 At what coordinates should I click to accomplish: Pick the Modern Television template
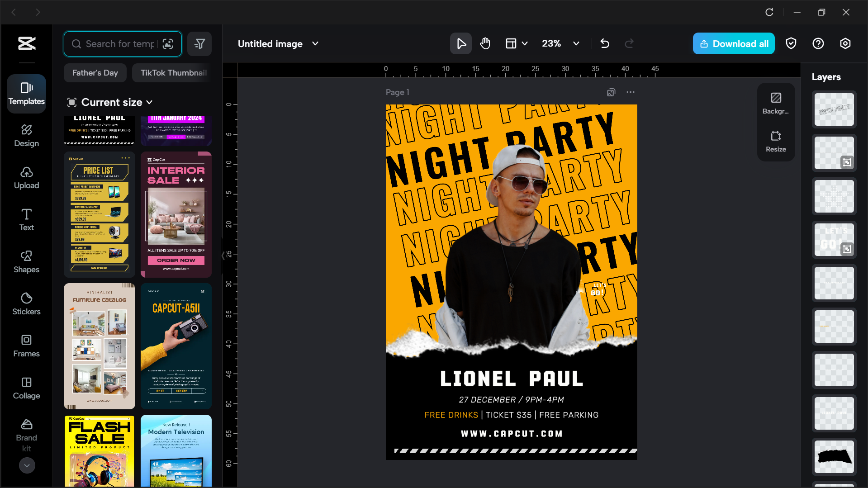176,451
